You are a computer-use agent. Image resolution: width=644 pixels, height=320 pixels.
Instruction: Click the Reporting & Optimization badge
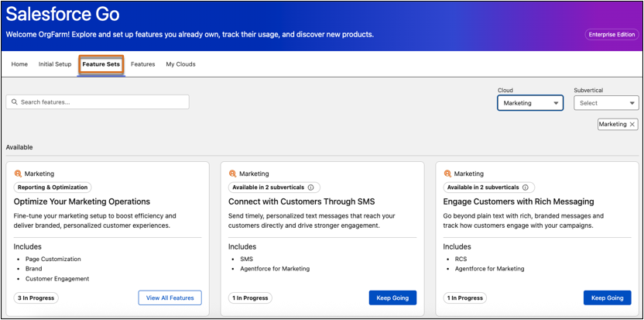tap(53, 188)
